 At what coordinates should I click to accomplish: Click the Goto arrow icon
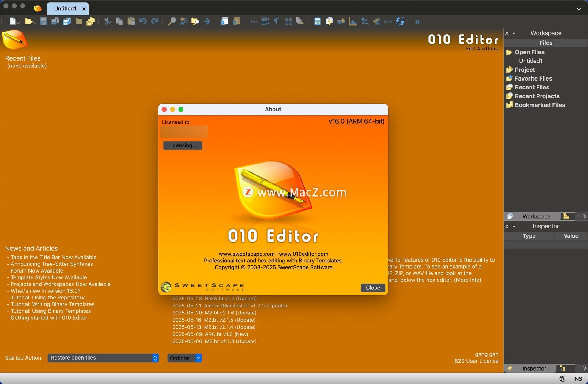pos(207,21)
